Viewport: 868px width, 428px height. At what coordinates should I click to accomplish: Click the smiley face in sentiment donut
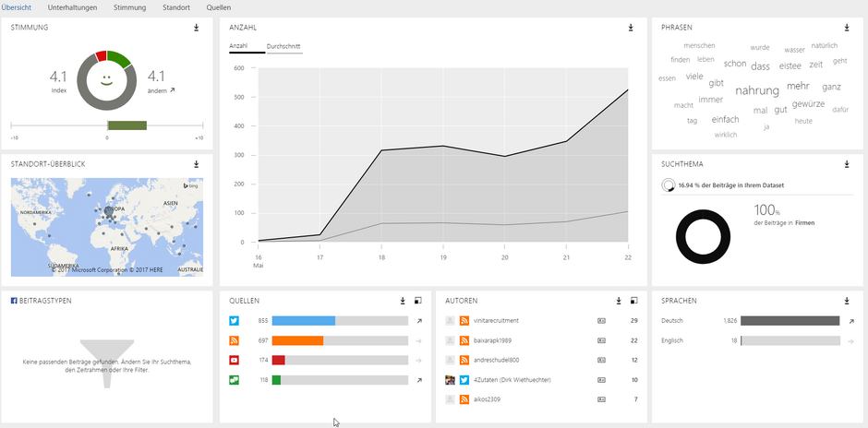pyautogui.click(x=107, y=79)
